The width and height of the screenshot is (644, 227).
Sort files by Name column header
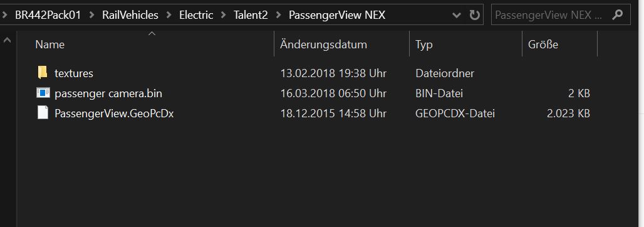(152, 44)
